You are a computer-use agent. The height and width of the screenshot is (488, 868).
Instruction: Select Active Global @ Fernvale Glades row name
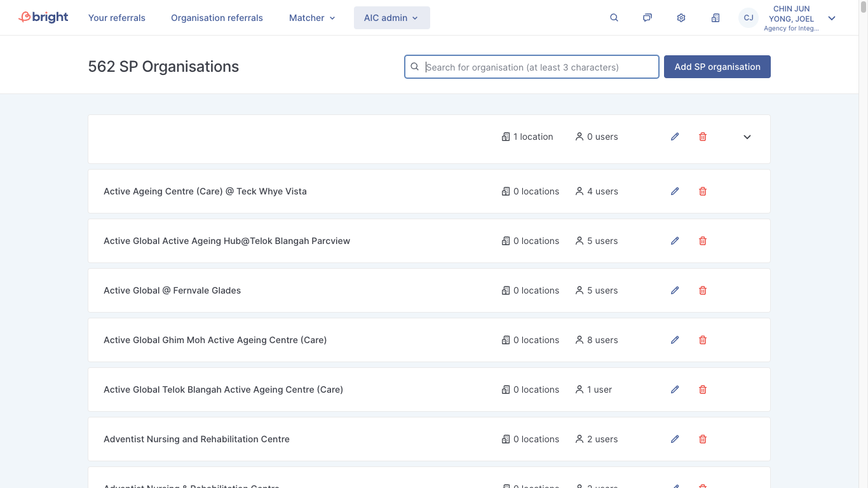(172, 290)
